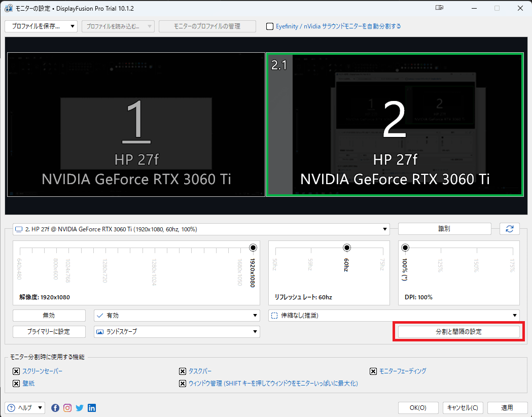
Task: Click the refresh rate slider handle at 60hz
Action: click(x=347, y=248)
